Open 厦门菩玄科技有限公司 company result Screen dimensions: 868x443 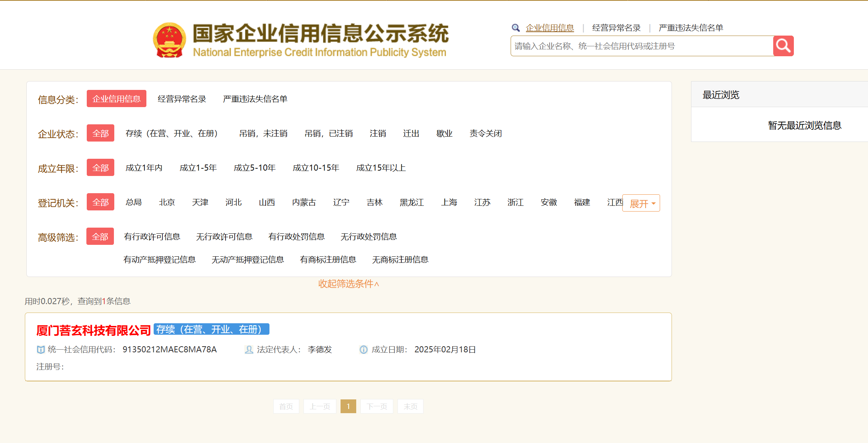(94, 330)
